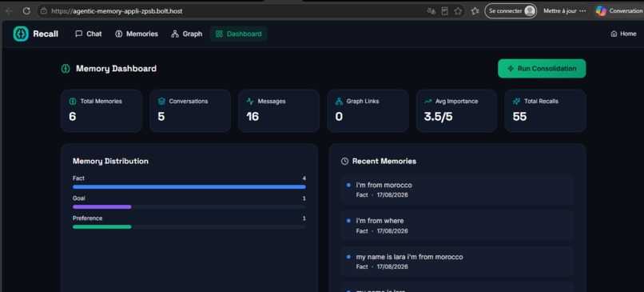This screenshot has width=644, height=292.
Task: Click the Total Recalls sparkle icon
Action: point(517,101)
